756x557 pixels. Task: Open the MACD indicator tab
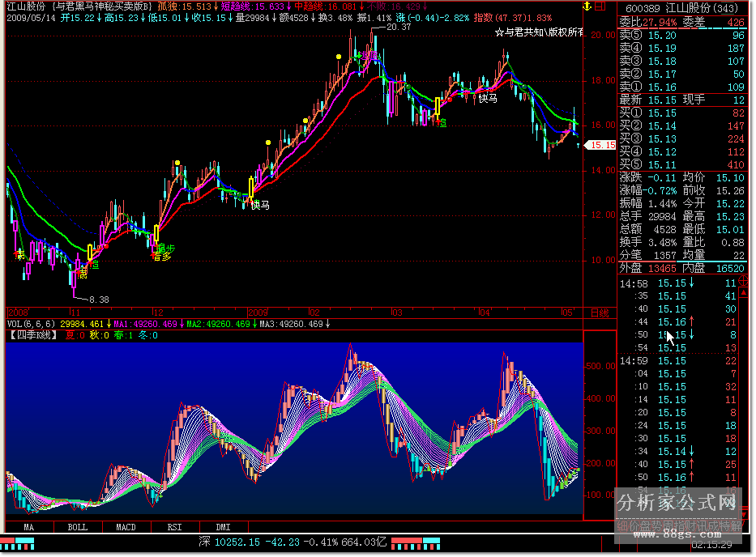pos(126,527)
